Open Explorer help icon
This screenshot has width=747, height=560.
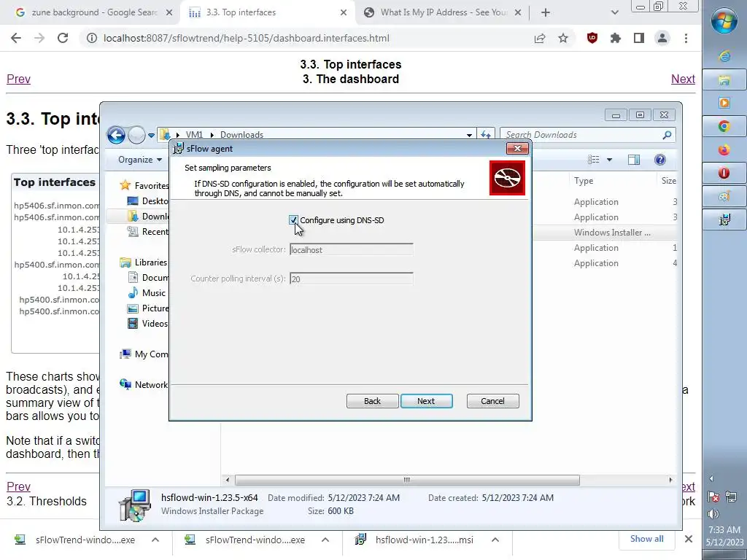point(659,160)
